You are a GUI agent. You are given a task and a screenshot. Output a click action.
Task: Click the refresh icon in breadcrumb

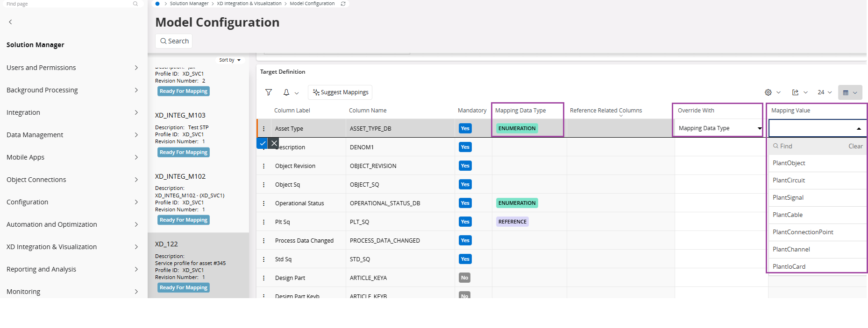click(x=343, y=4)
